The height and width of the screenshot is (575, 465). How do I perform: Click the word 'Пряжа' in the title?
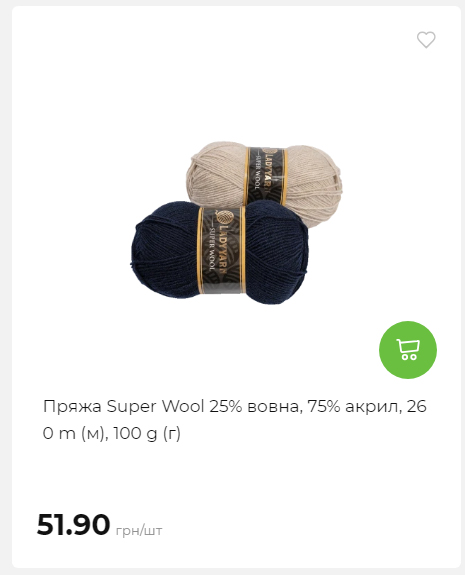[x=72, y=407]
